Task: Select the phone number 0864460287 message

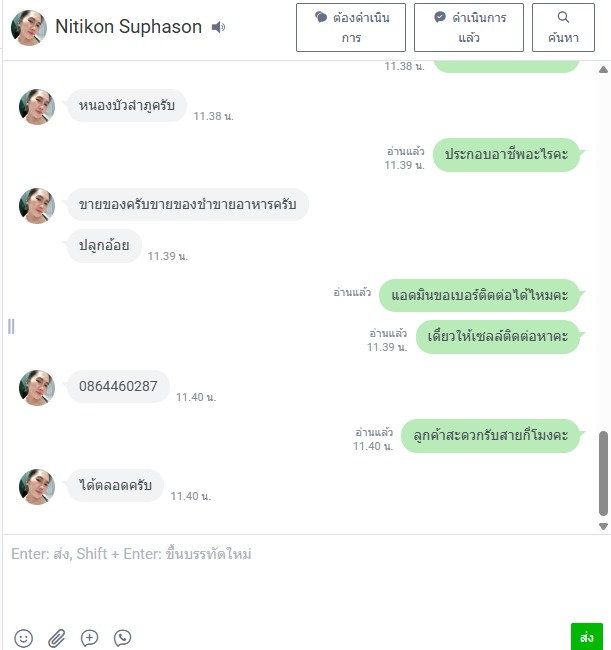Action: [x=118, y=386]
